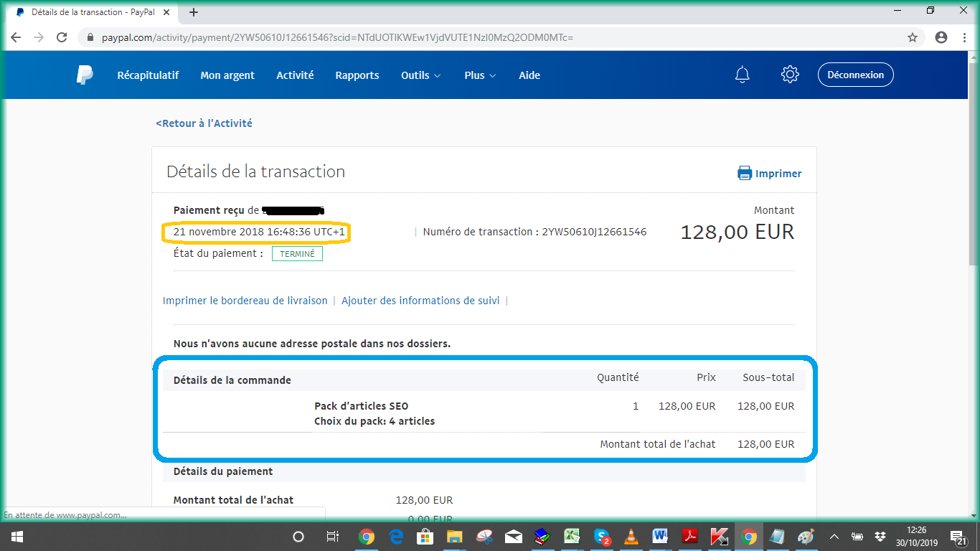The image size is (980, 551).
Task: Open Skype from the taskbar
Action: (x=601, y=537)
